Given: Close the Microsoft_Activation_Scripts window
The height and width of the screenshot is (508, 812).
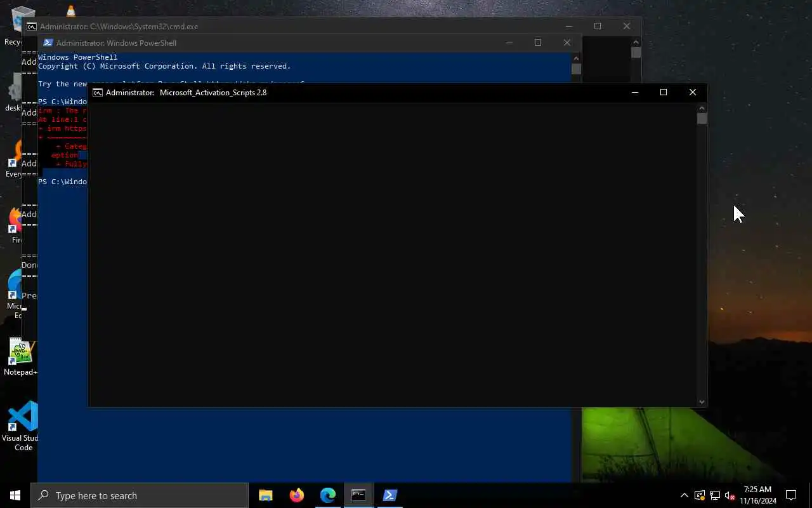Looking at the screenshot, I should pyautogui.click(x=693, y=93).
